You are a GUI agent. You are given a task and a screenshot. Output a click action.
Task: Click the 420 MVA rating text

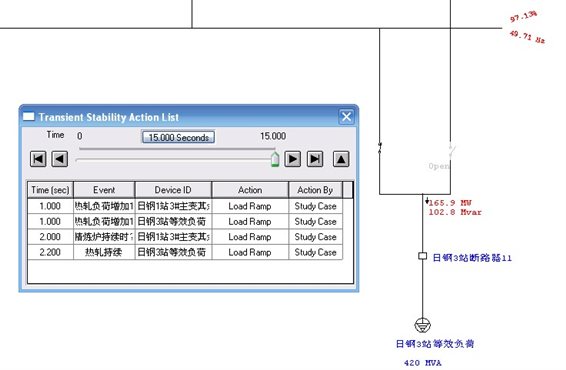point(423,363)
